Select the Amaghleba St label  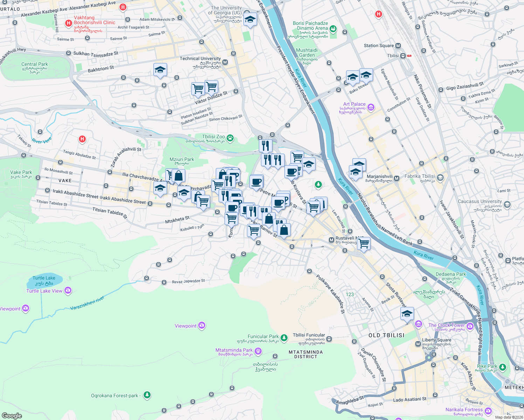(x=350, y=400)
